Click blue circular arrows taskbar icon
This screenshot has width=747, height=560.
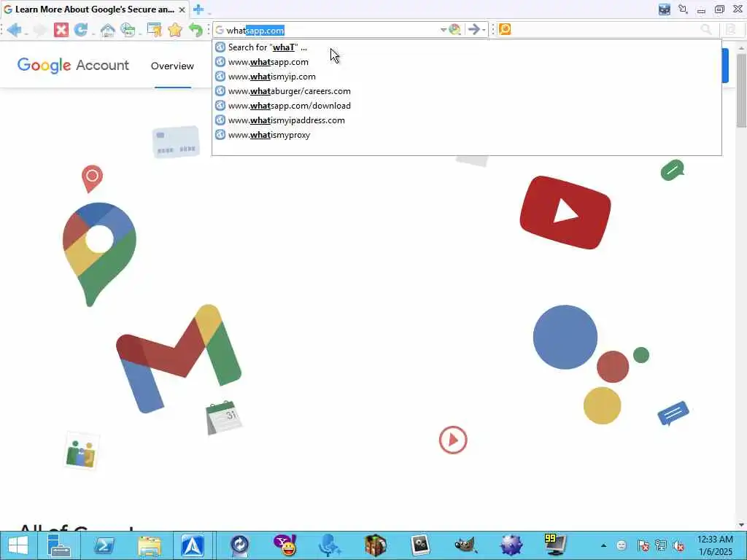click(x=239, y=545)
